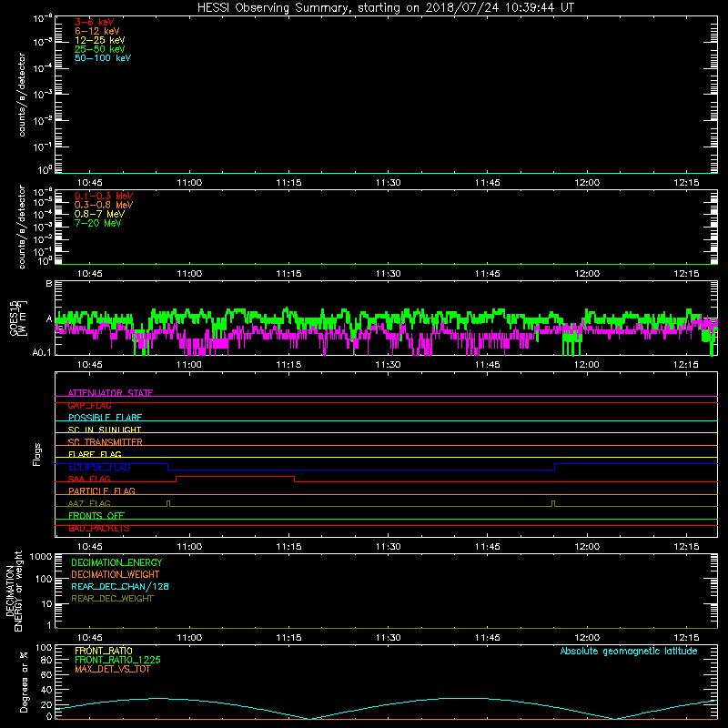Click the 'A0.1' tick label on GOES15 axis
The image size is (728, 728).
pos(42,352)
